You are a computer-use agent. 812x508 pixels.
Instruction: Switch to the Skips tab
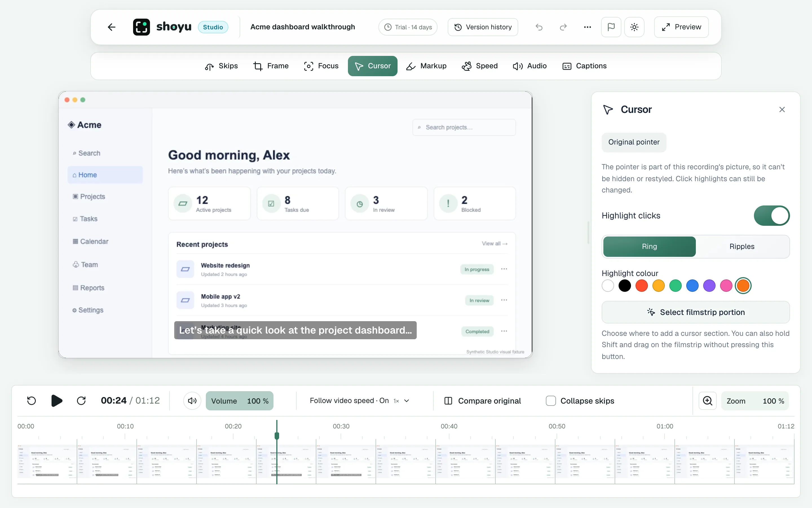(221, 66)
